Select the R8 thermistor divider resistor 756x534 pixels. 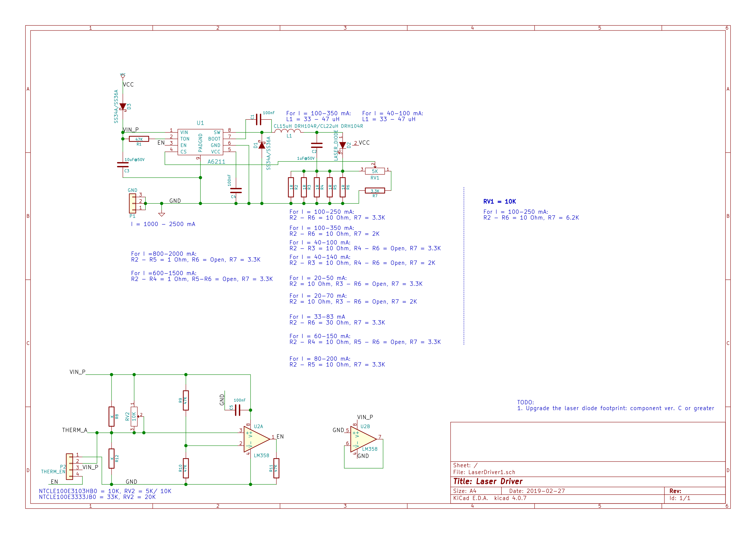click(112, 416)
